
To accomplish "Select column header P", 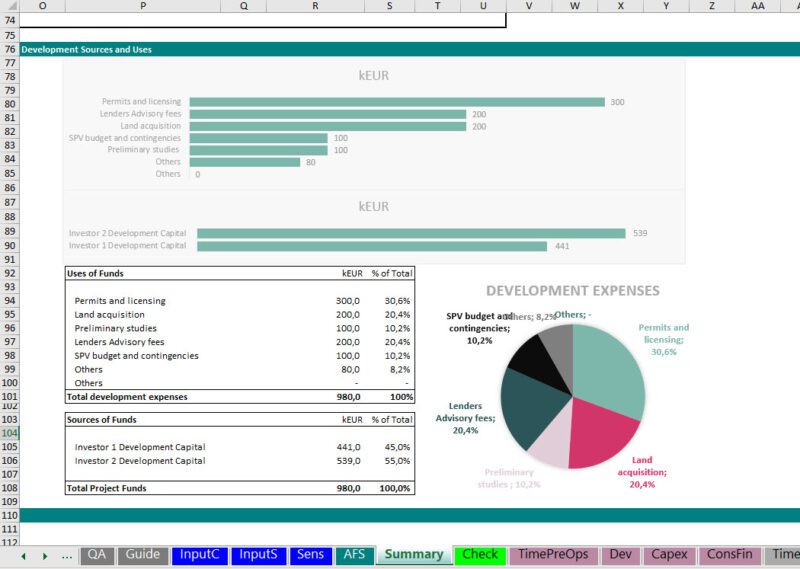I will (143, 6).
